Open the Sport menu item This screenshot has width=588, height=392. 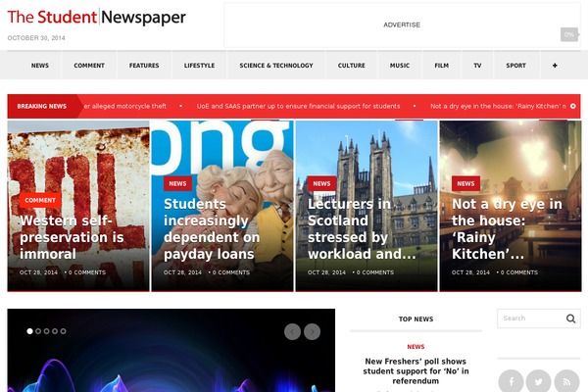(x=516, y=66)
